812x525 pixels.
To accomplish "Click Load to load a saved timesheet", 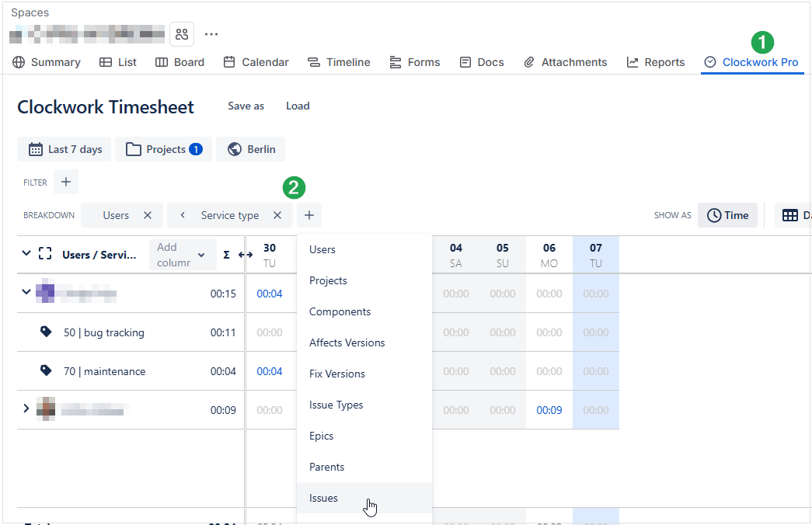I will pyautogui.click(x=298, y=106).
